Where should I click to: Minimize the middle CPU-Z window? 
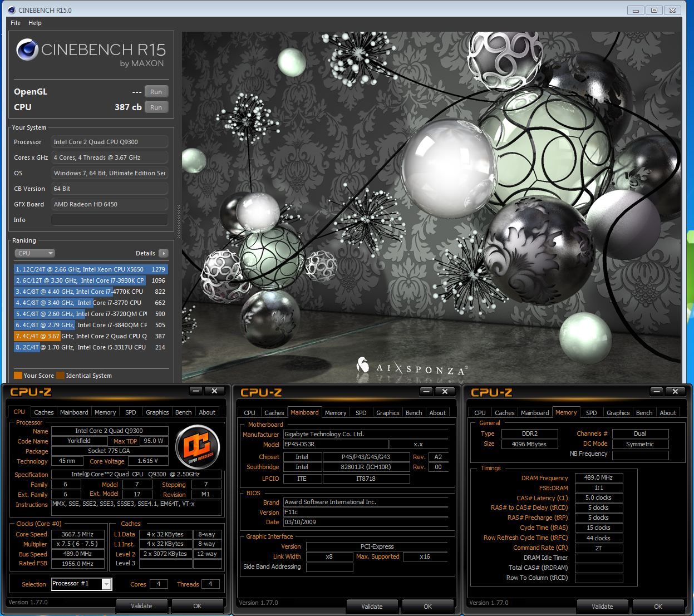(x=426, y=392)
